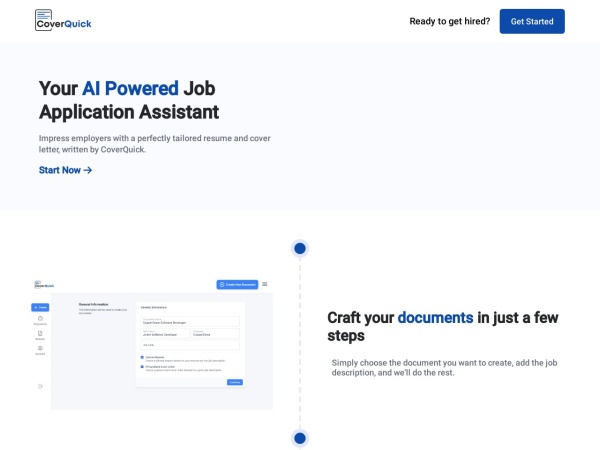Click the upper timeline step dot
The width and height of the screenshot is (600, 450).
click(299, 248)
